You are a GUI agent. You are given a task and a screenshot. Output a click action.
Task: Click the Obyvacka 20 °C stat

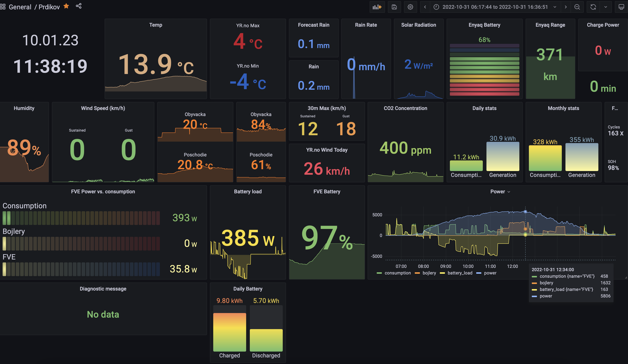195,124
